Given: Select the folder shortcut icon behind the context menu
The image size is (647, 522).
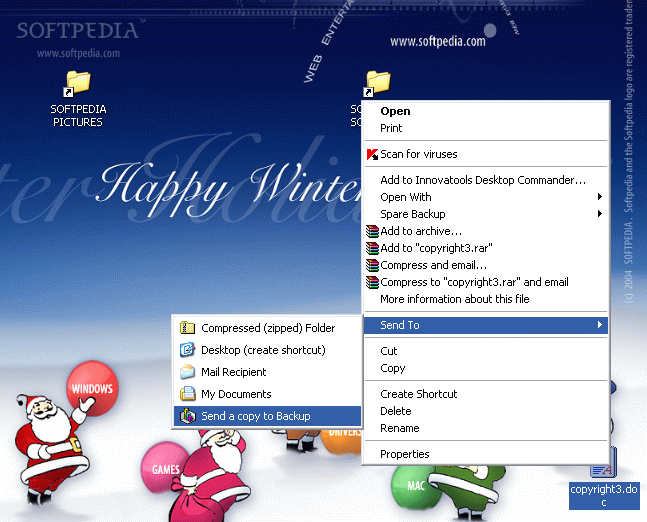Looking at the screenshot, I should click(377, 83).
